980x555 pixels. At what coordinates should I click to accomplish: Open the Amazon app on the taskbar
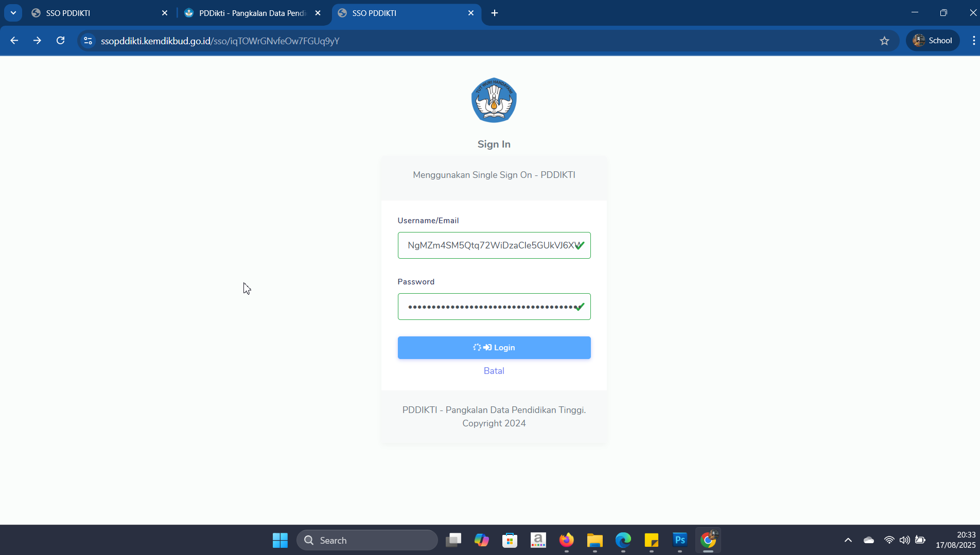pyautogui.click(x=538, y=540)
